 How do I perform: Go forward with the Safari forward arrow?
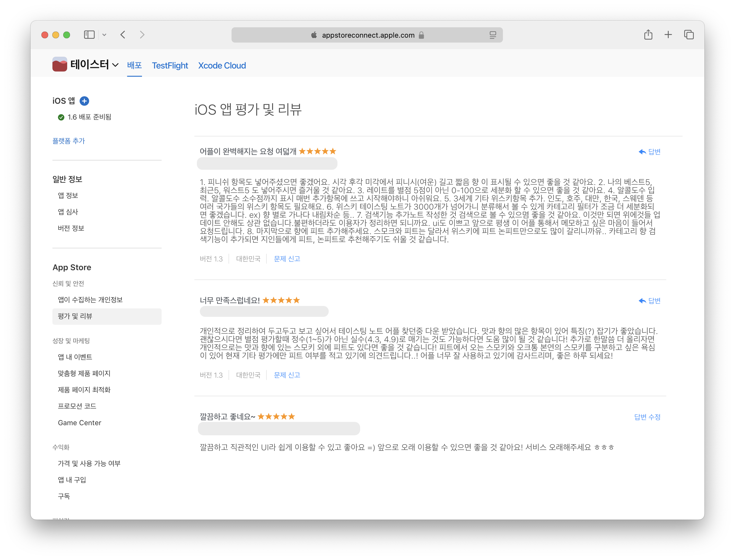142,35
